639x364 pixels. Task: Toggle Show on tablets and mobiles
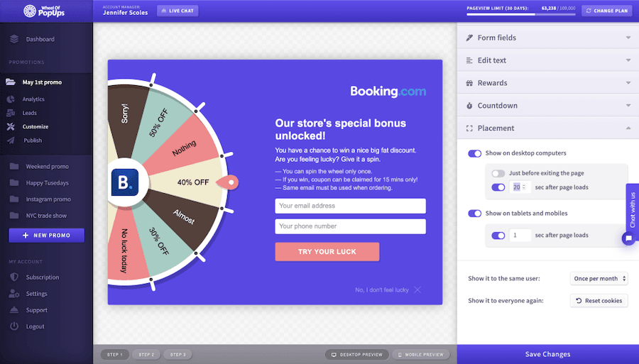point(475,214)
